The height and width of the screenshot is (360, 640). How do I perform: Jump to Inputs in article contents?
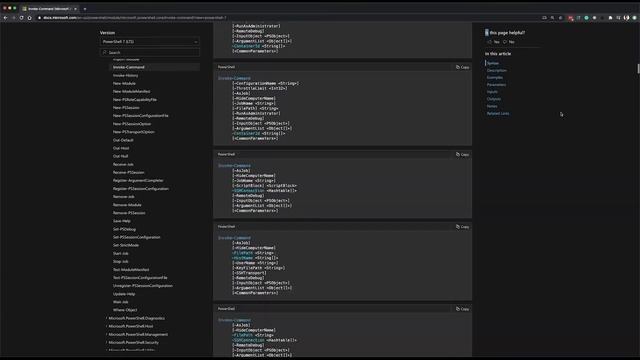click(492, 92)
